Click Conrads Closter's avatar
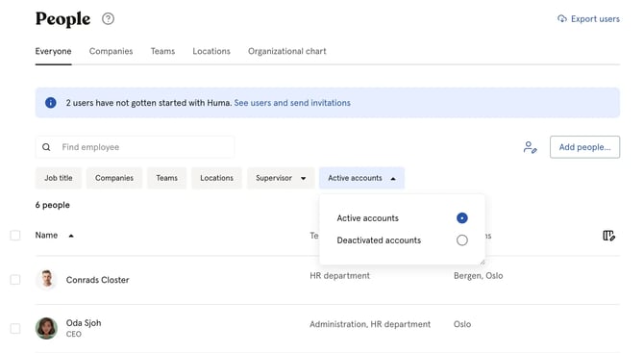 tap(46, 280)
